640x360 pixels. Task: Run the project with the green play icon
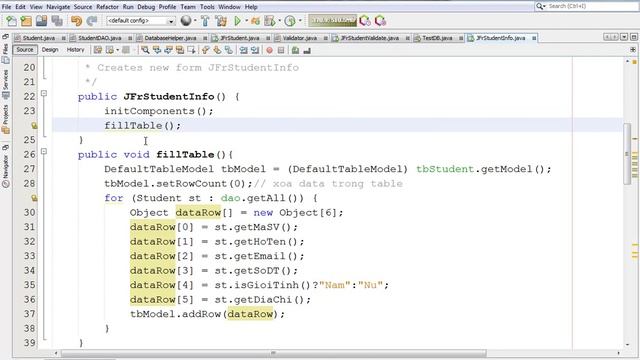tap(237, 21)
